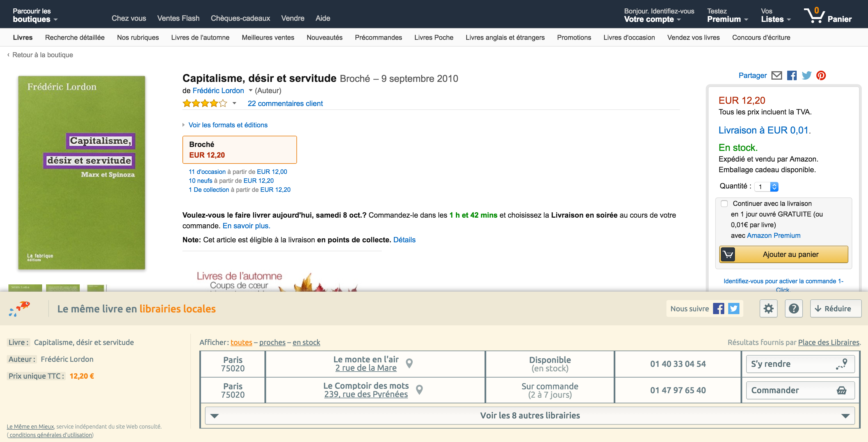Open the 10 neufs offers link
The image size is (868, 442).
point(200,181)
